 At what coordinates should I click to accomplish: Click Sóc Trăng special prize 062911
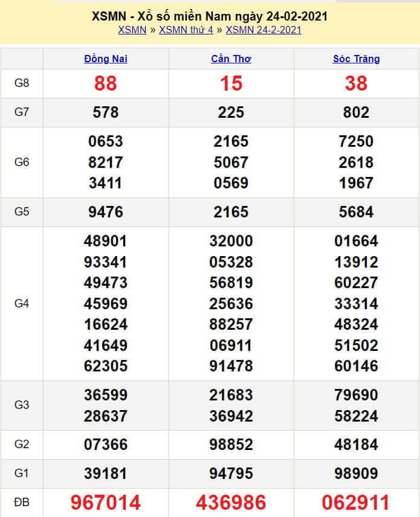(356, 503)
